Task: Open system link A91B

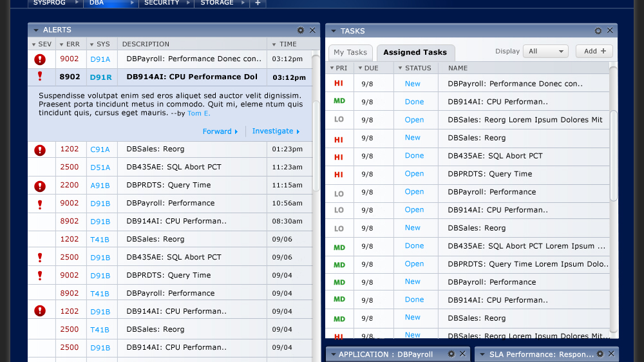Action: (x=100, y=186)
